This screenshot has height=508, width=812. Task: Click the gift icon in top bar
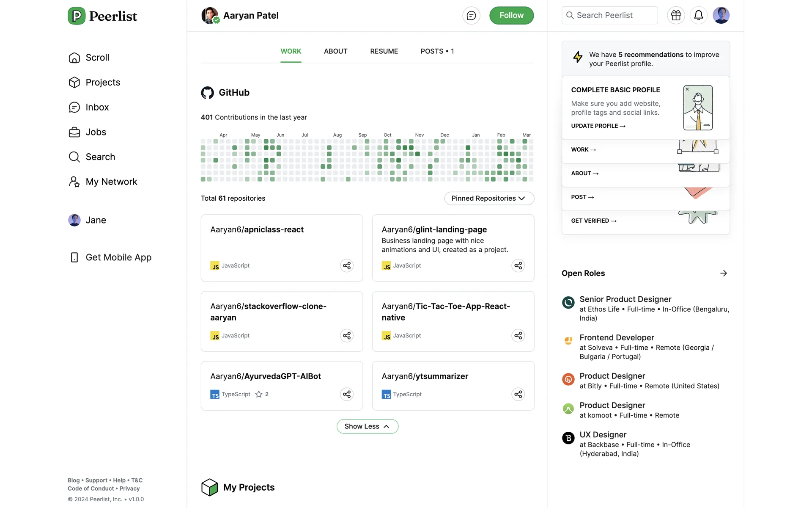tap(676, 16)
